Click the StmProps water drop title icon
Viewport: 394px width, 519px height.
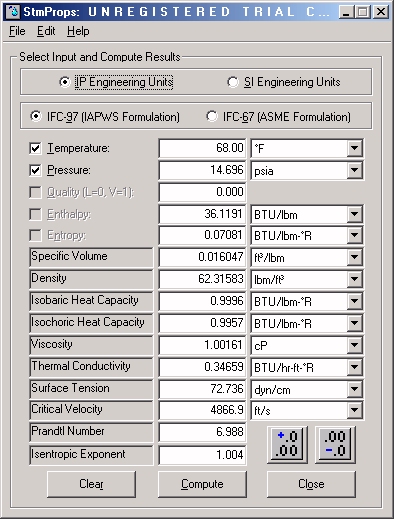click(13, 12)
